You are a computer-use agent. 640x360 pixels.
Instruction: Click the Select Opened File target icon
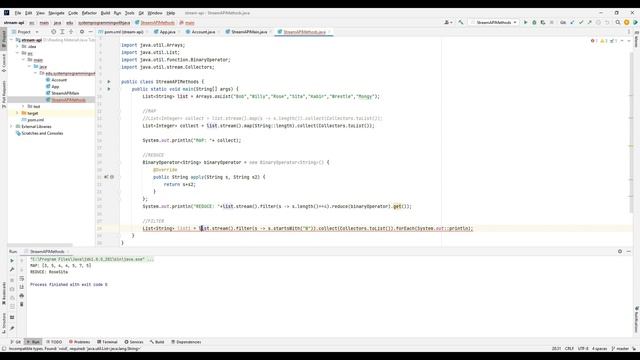(x=53, y=32)
